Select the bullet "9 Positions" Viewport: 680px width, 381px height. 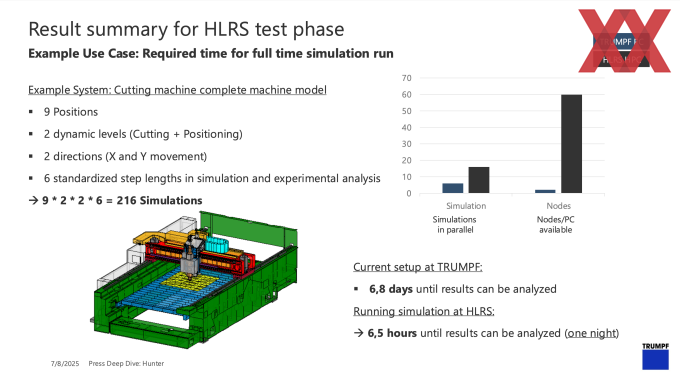pyautogui.click(x=71, y=112)
